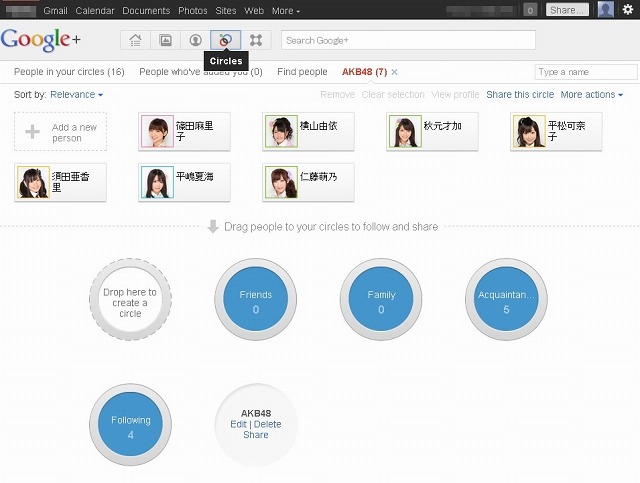Screen dimensions: 640x483
Task: Expand the More actions dropdown
Action: coord(591,95)
